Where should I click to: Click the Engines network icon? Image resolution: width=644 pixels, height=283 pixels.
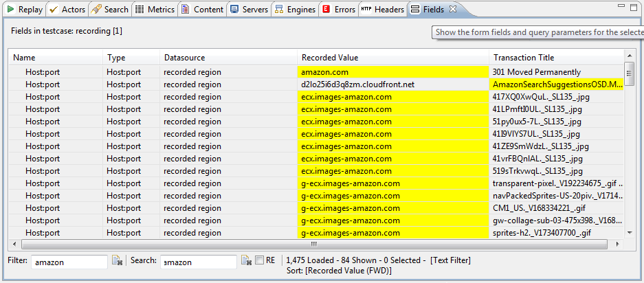[x=279, y=10]
